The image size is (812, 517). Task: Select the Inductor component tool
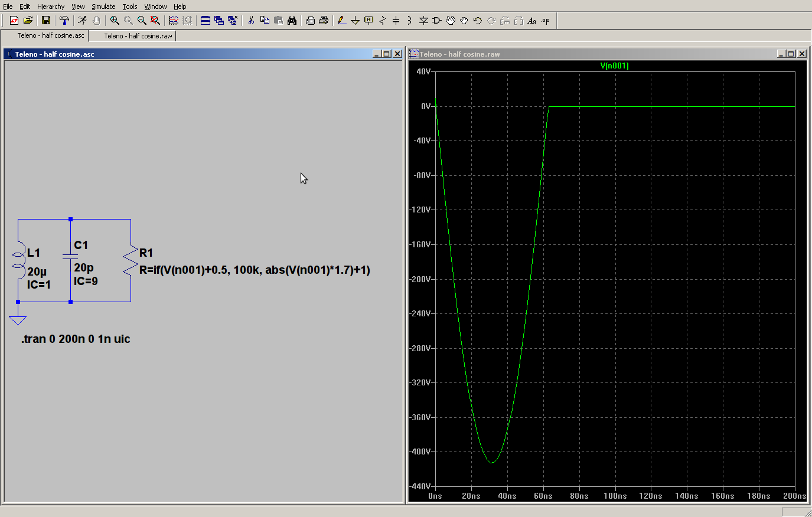click(409, 21)
